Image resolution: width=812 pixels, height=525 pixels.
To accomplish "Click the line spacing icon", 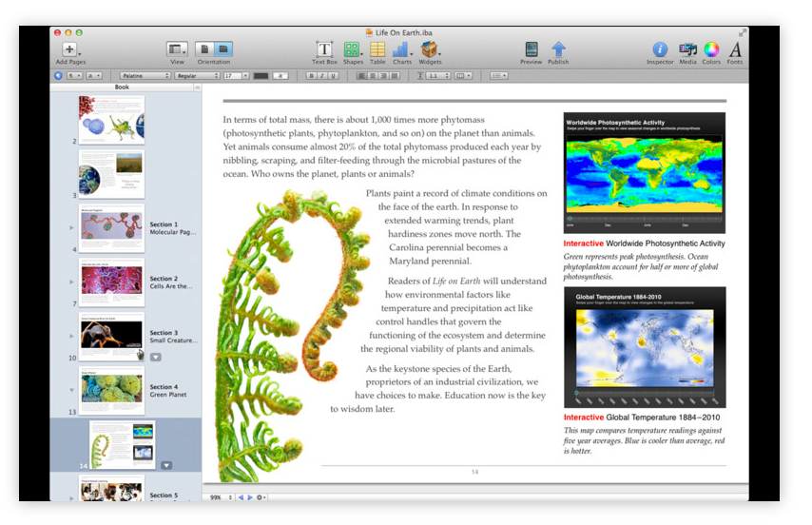I will (420, 75).
